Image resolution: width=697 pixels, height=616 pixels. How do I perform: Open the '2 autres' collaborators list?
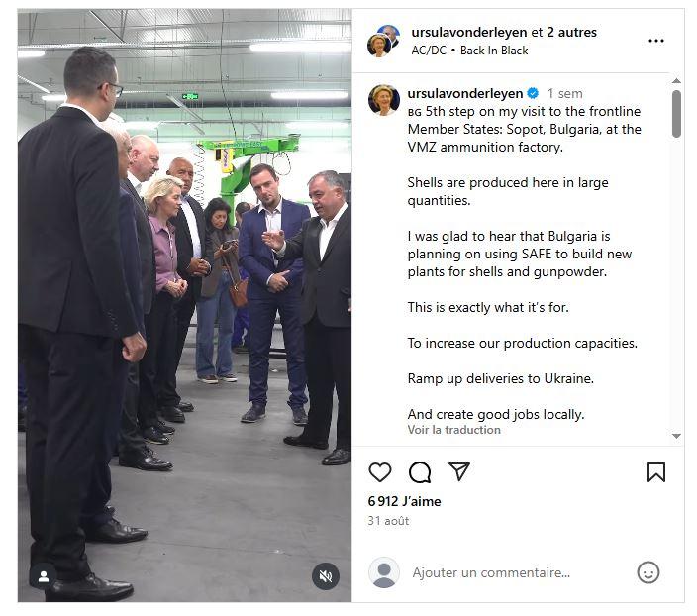[571, 32]
